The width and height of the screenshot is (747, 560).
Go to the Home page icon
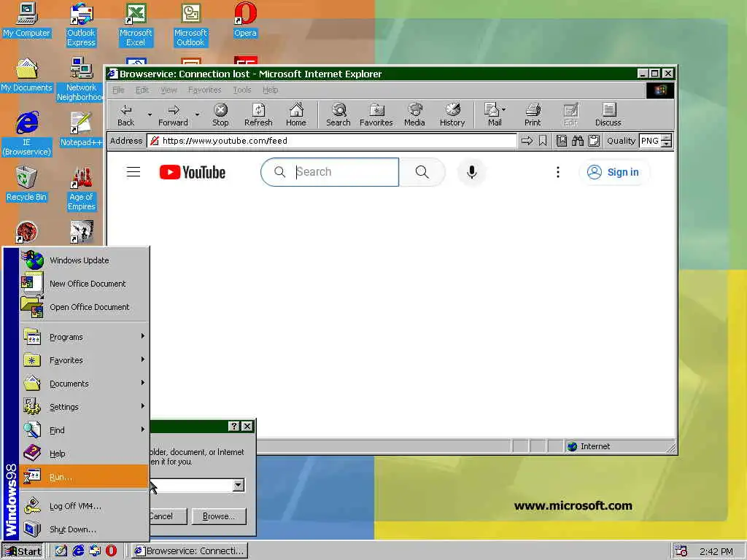click(296, 114)
